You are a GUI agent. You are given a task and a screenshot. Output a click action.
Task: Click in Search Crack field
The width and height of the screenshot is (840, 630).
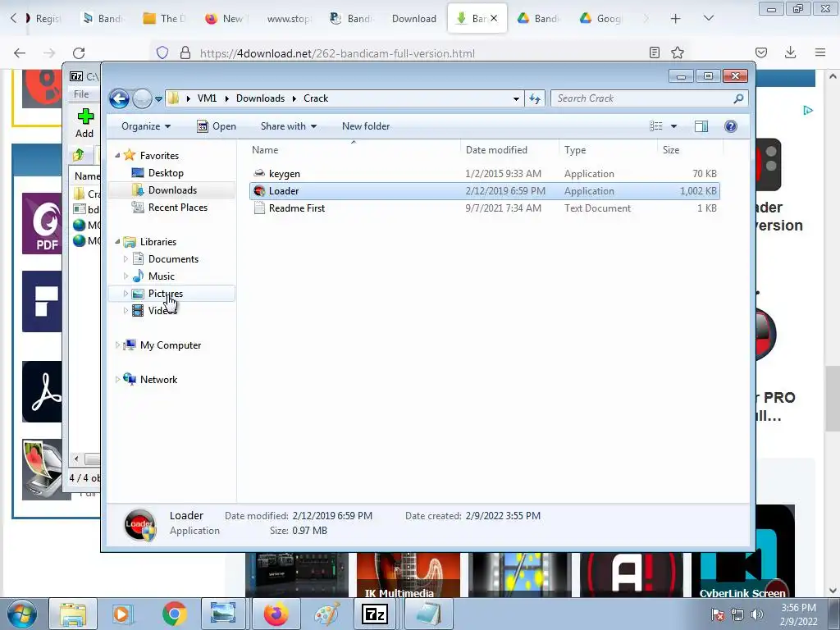coord(643,98)
